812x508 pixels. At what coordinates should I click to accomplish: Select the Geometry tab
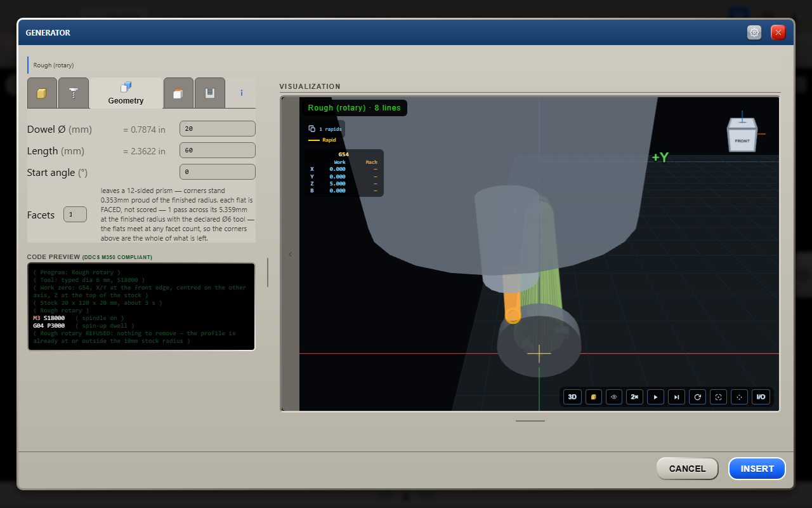(126, 93)
